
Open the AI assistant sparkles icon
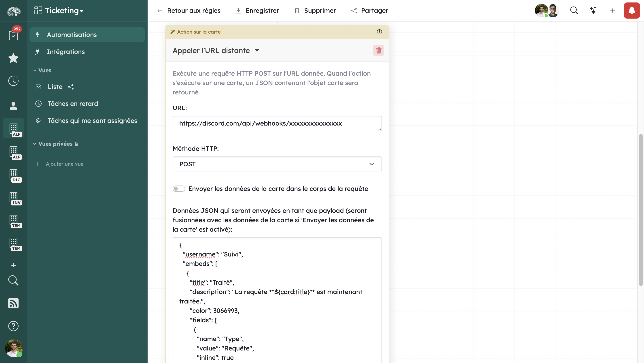[x=593, y=11]
